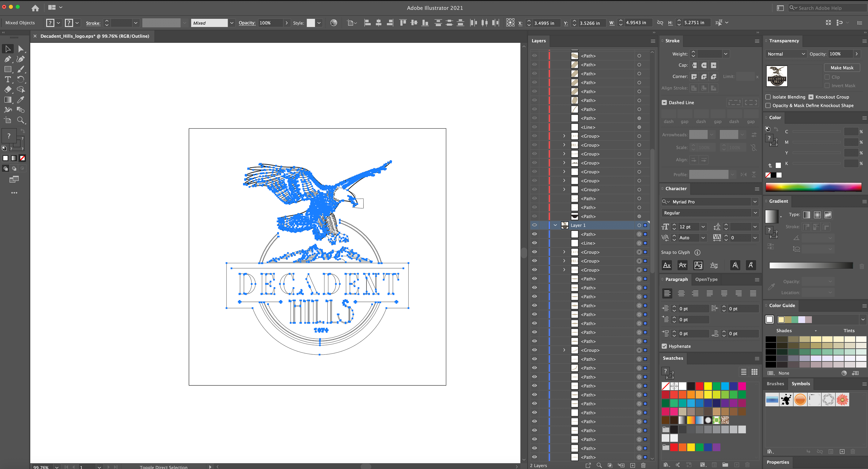Screen dimensions: 868x469
Task: Collapse Layer 1 in Layers panel
Action: click(555, 225)
